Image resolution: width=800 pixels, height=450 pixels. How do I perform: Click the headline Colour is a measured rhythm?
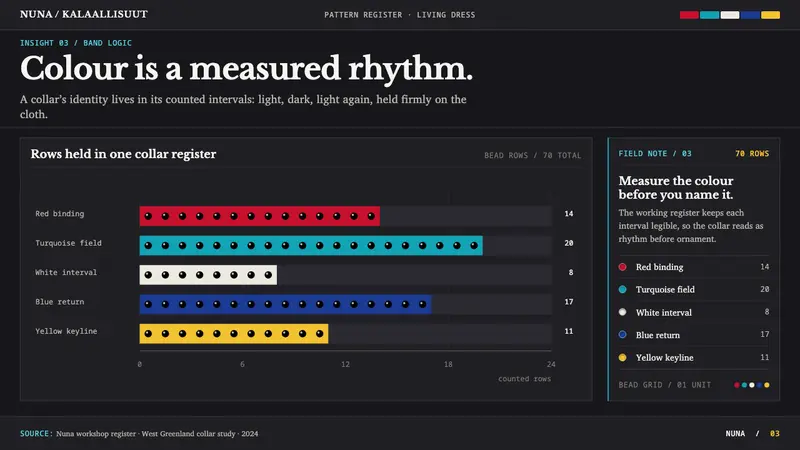246,68
